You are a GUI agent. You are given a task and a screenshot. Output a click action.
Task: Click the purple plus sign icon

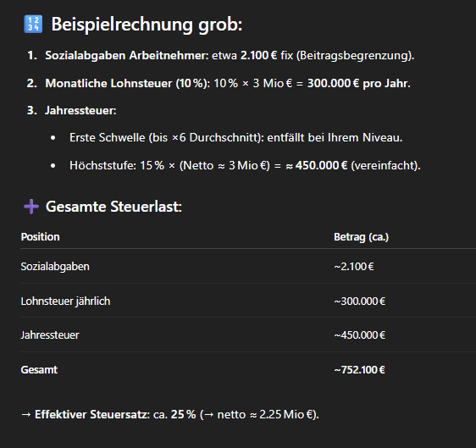point(31,207)
